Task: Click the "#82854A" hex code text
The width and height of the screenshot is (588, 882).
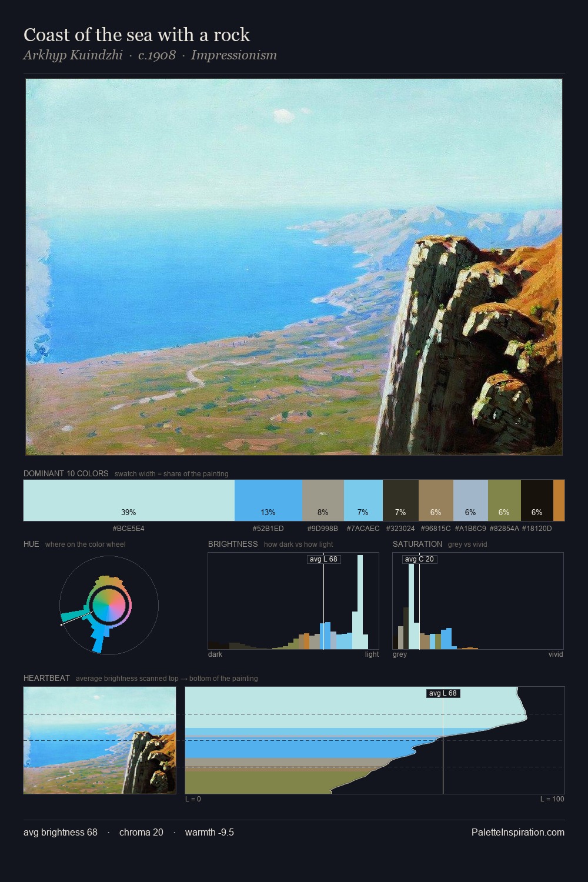Action: click(x=505, y=529)
